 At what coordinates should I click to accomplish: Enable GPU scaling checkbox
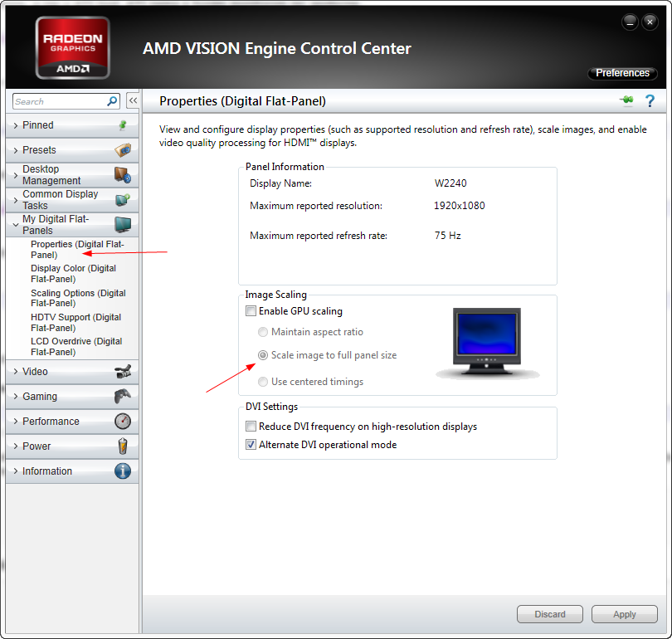pyautogui.click(x=251, y=310)
